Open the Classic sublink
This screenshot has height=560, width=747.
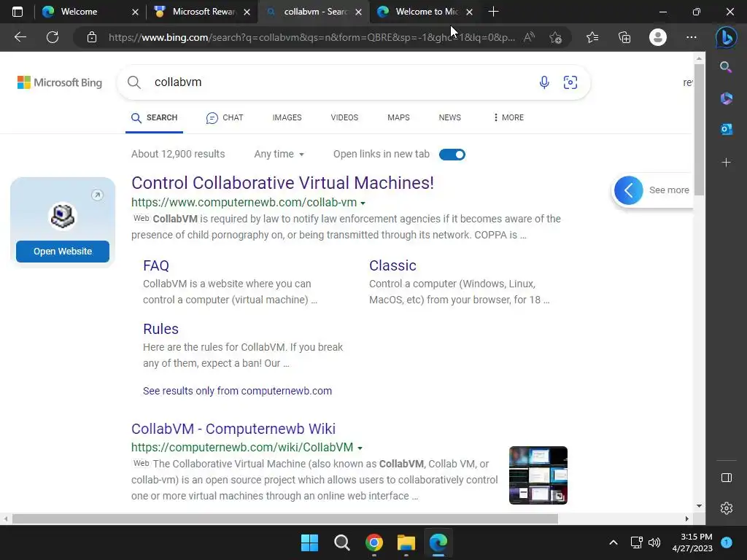point(392,265)
